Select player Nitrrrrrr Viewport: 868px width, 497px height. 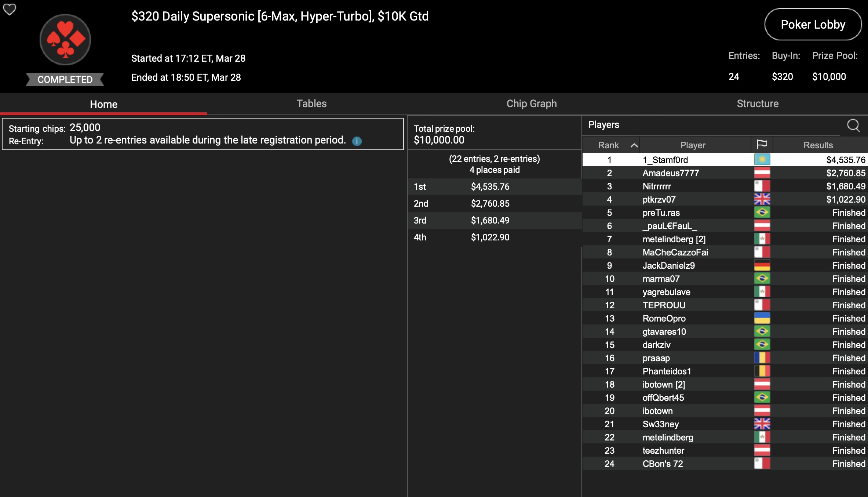725,186
